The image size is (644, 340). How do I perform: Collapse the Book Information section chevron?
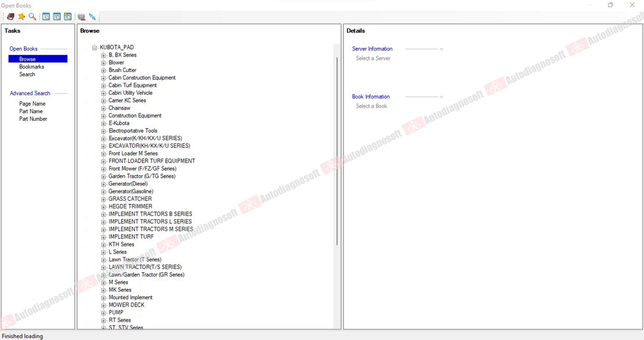[441, 97]
